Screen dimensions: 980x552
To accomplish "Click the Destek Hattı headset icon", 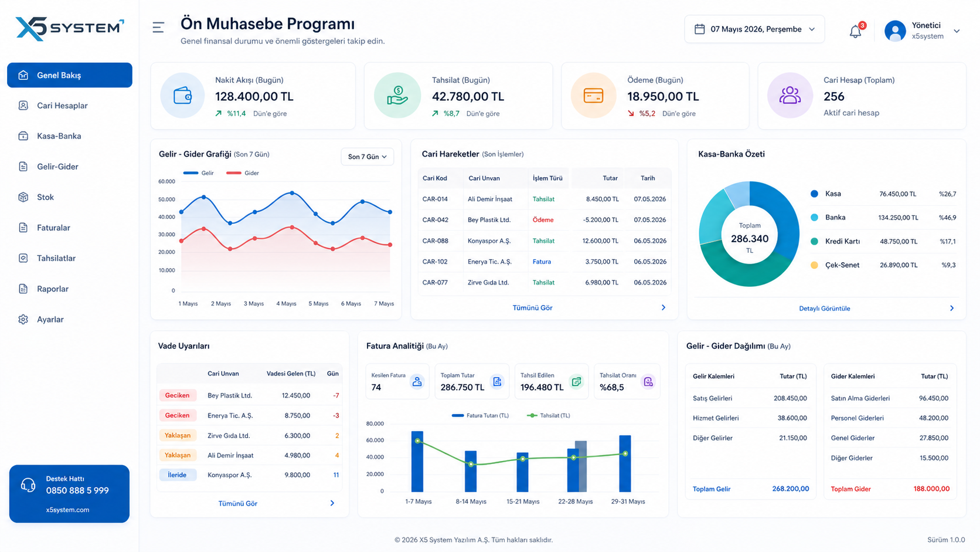I will point(28,485).
